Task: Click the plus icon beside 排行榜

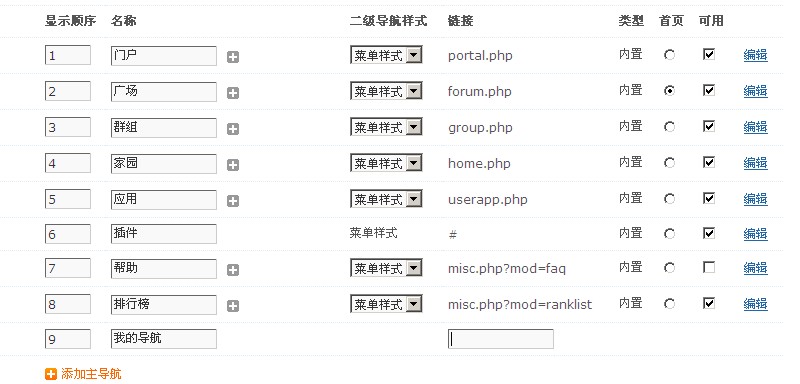Action: (x=233, y=306)
